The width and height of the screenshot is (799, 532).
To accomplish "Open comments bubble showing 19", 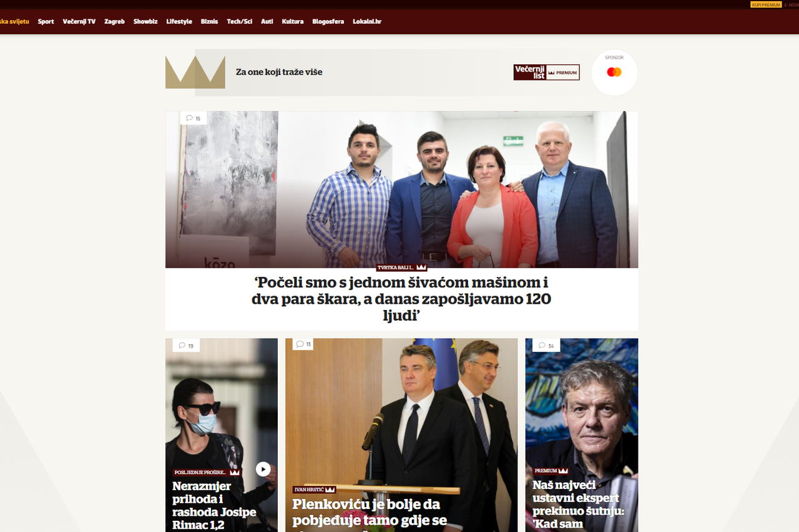I will (x=186, y=346).
